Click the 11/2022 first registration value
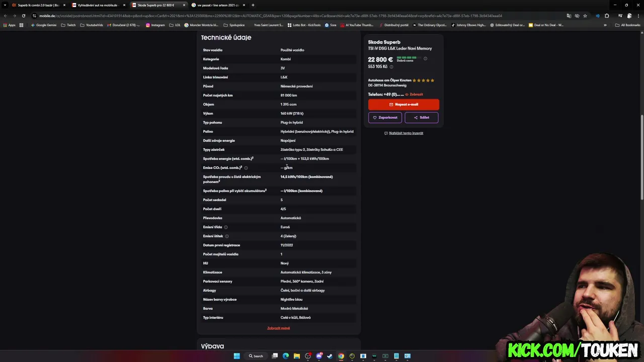 (x=287, y=245)
